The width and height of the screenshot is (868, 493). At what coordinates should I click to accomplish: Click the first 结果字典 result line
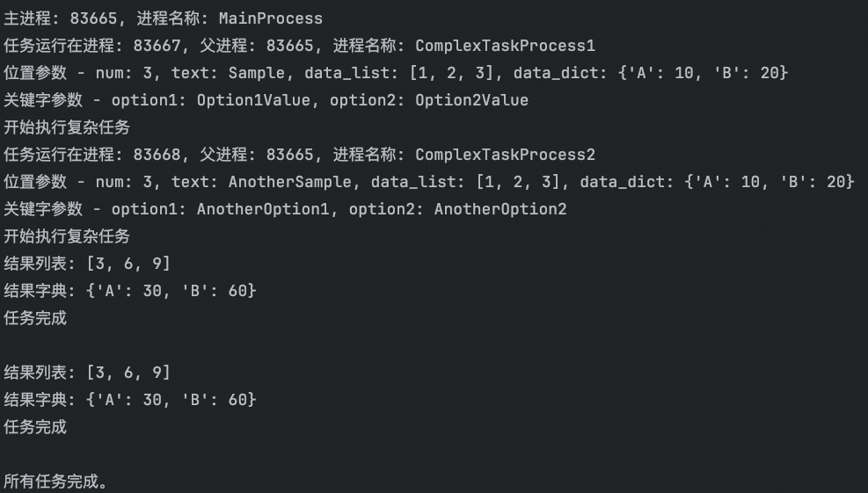coord(130,291)
